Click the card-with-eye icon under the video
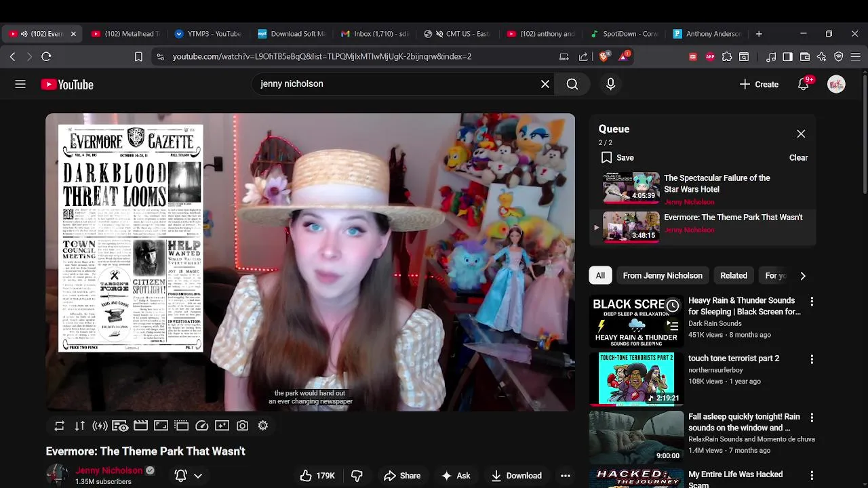This screenshot has width=868, height=488. [x=120, y=426]
